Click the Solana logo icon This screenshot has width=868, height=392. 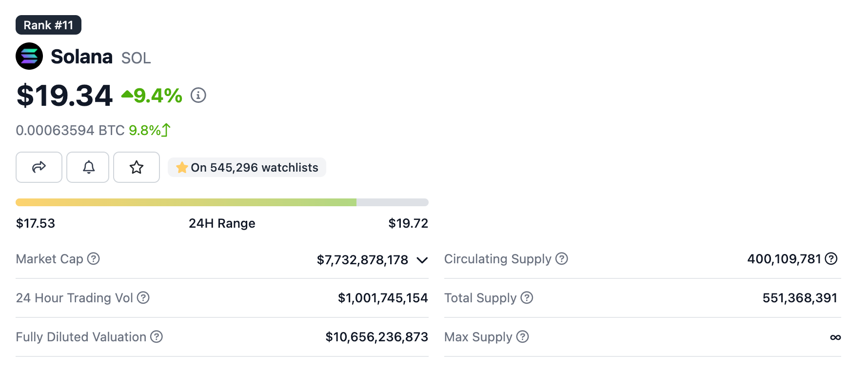click(29, 56)
